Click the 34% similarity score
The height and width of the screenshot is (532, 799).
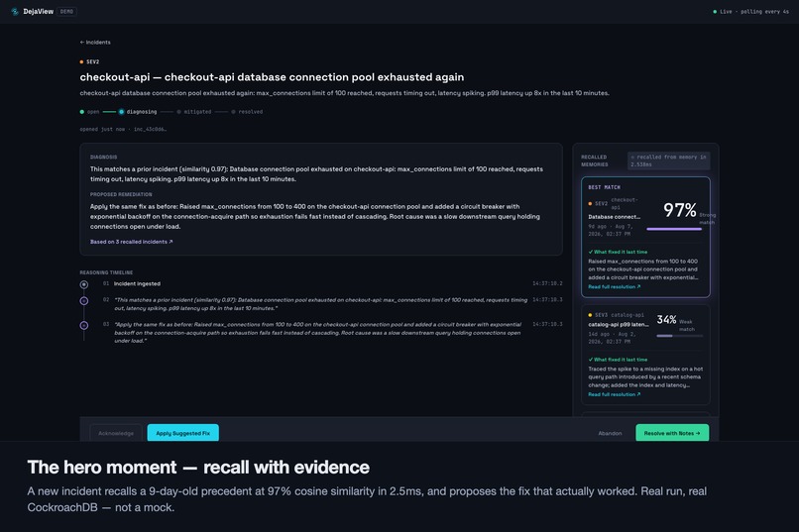[x=666, y=320]
